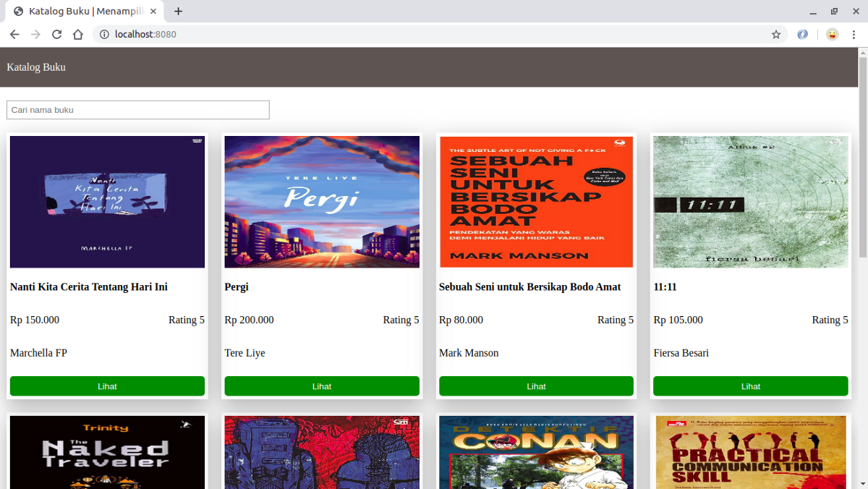
Task: Open the Chrome three-dot menu
Action: (854, 34)
